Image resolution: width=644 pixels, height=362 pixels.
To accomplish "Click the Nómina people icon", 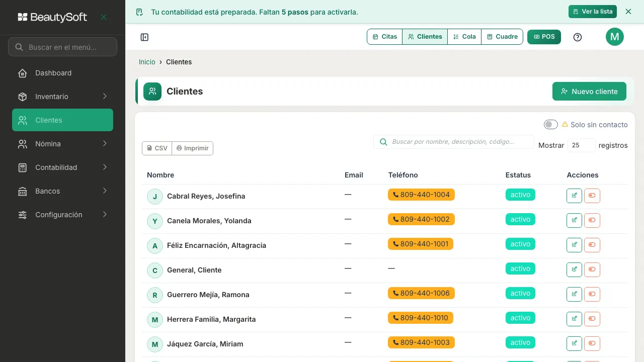I will pos(23,144).
